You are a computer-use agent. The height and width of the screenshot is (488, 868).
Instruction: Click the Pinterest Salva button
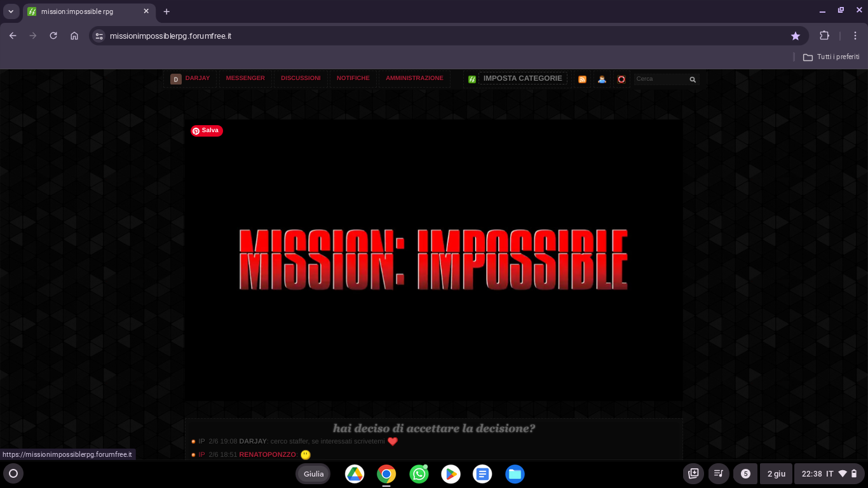(207, 131)
